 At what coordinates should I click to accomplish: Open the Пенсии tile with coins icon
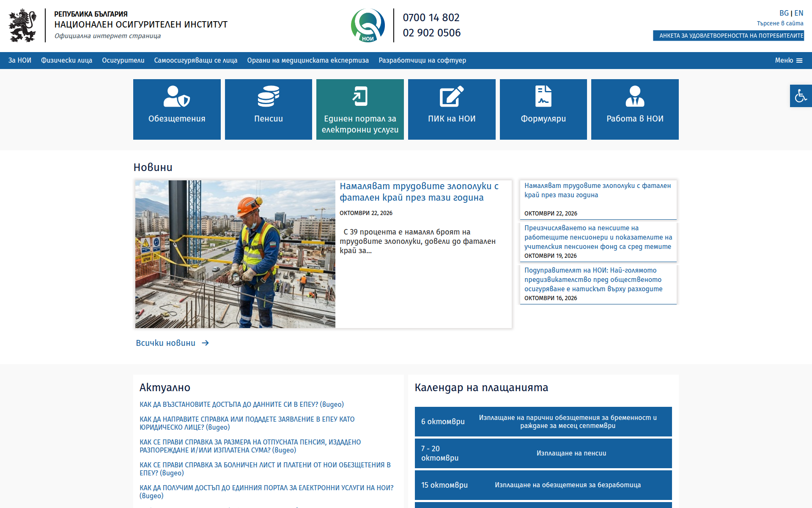tap(269, 109)
